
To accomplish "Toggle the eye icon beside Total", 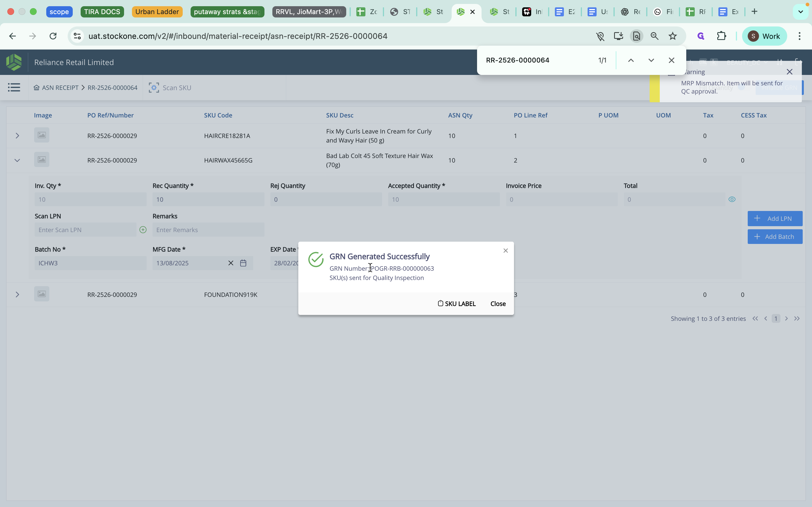I will click(732, 199).
